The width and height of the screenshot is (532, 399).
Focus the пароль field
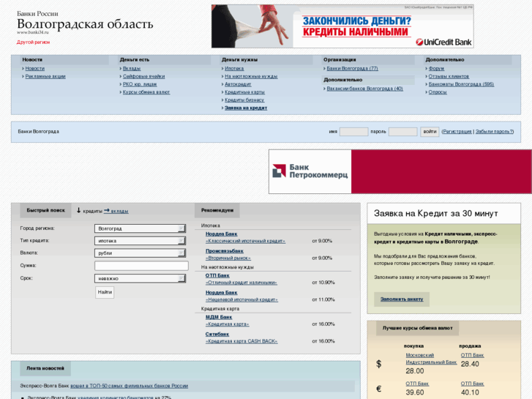[402, 132]
